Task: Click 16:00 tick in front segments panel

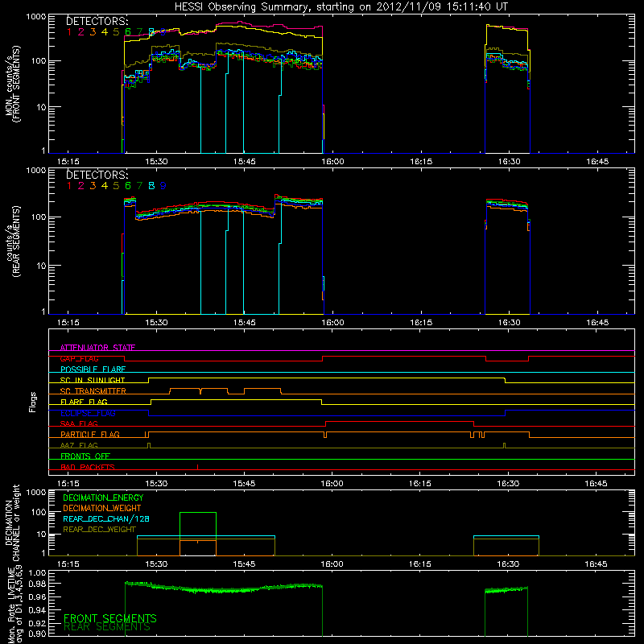Action: [332, 162]
